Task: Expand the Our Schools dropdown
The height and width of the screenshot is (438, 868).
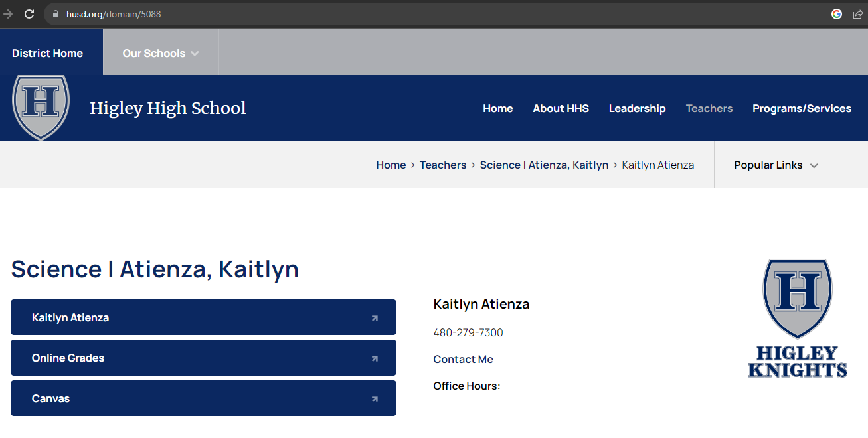Action: [x=161, y=54]
